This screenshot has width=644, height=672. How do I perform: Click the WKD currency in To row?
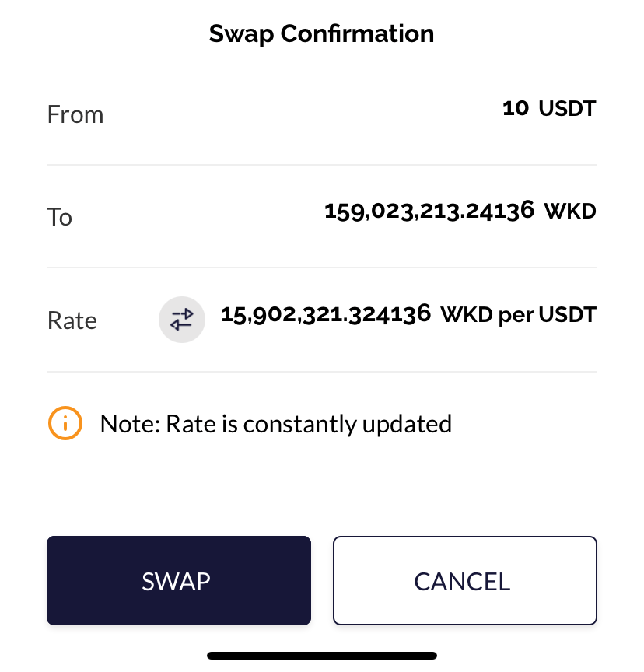(x=570, y=211)
